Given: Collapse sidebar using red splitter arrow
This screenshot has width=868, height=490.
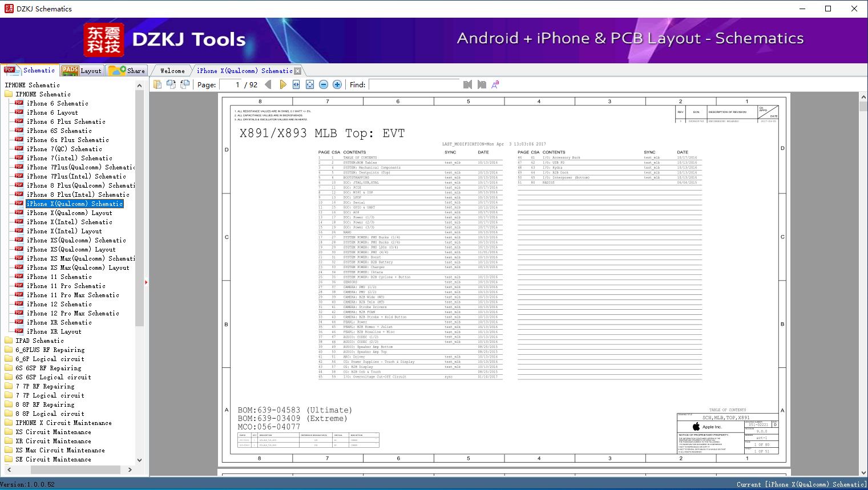Looking at the screenshot, I should coord(146,282).
